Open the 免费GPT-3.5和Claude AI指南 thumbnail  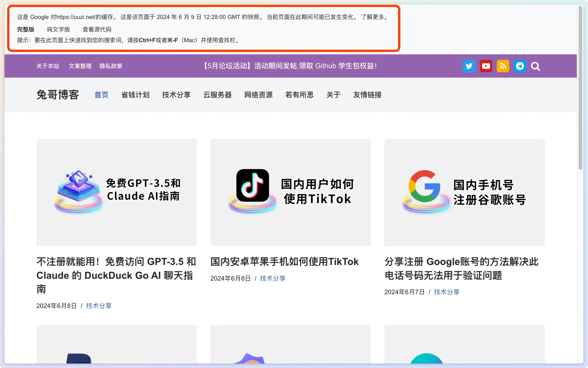tap(117, 192)
